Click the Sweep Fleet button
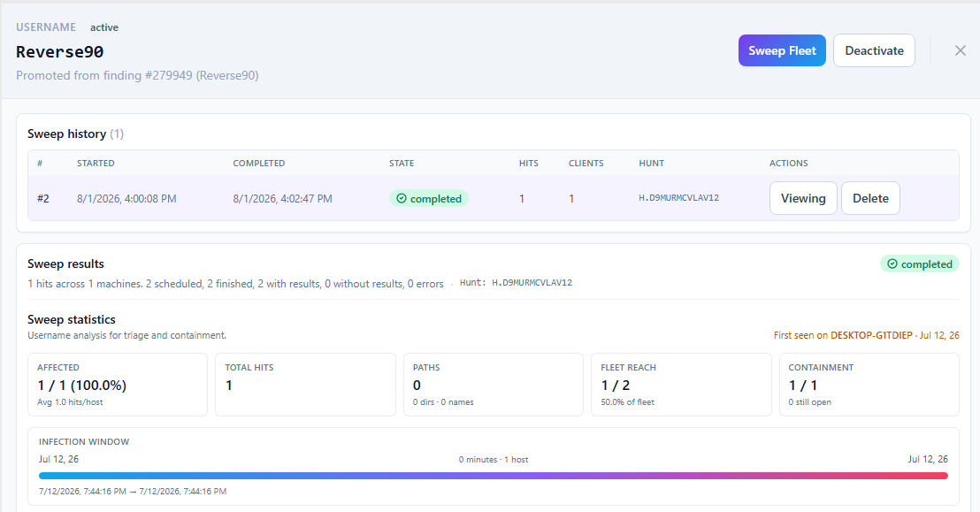 pyautogui.click(x=782, y=50)
